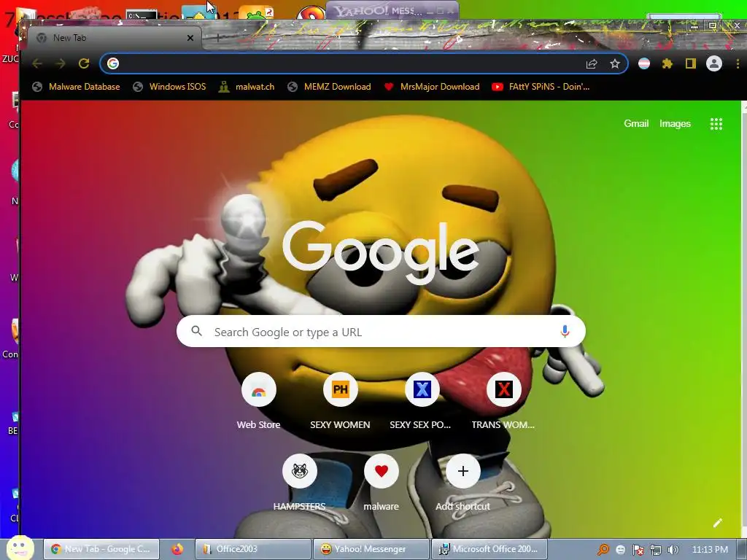The height and width of the screenshot is (560, 747).
Task: Switch to New Tab - Google Chrome taskbar button
Action: 101,549
